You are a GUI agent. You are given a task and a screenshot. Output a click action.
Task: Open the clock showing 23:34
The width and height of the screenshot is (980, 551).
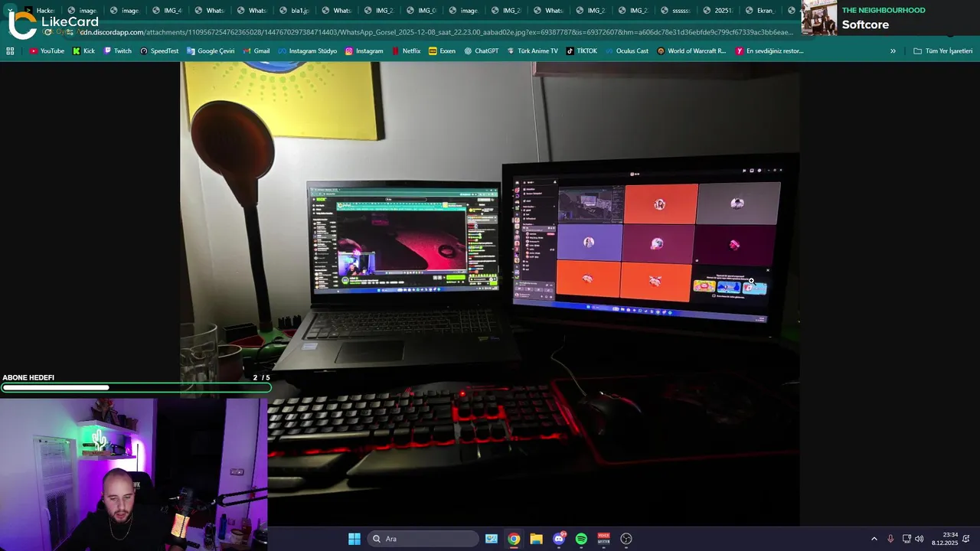coord(945,539)
